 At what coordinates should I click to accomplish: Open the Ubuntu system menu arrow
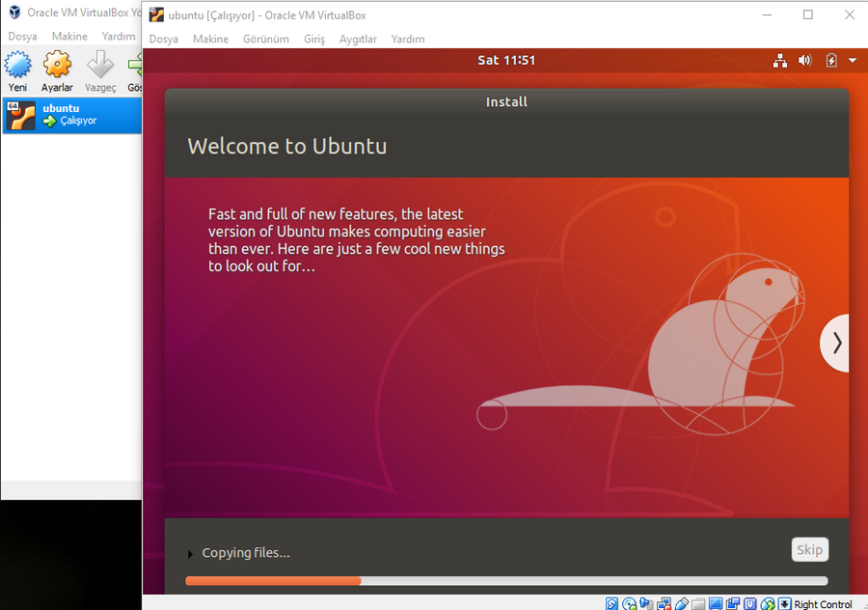click(853, 61)
